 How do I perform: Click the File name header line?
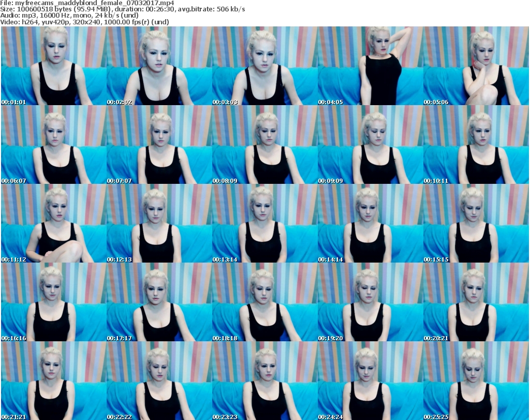click(x=87, y=3)
